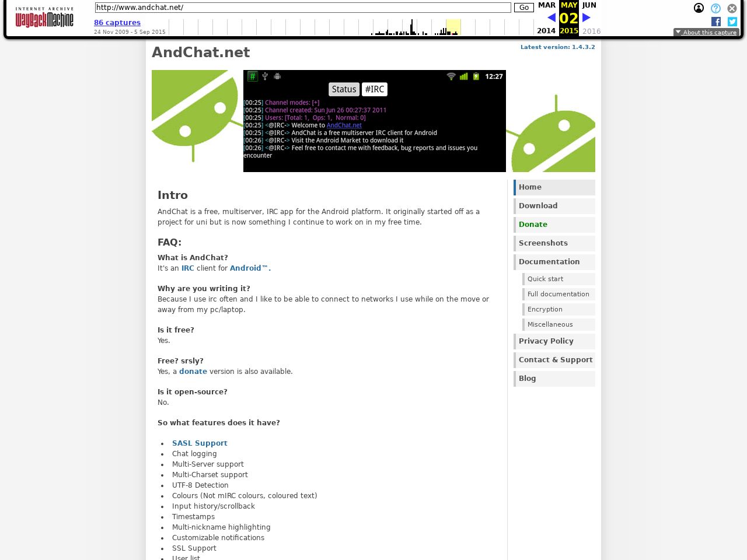This screenshot has width=747, height=560.
Task: Expand the About this capture dropdown
Action: coord(706,32)
